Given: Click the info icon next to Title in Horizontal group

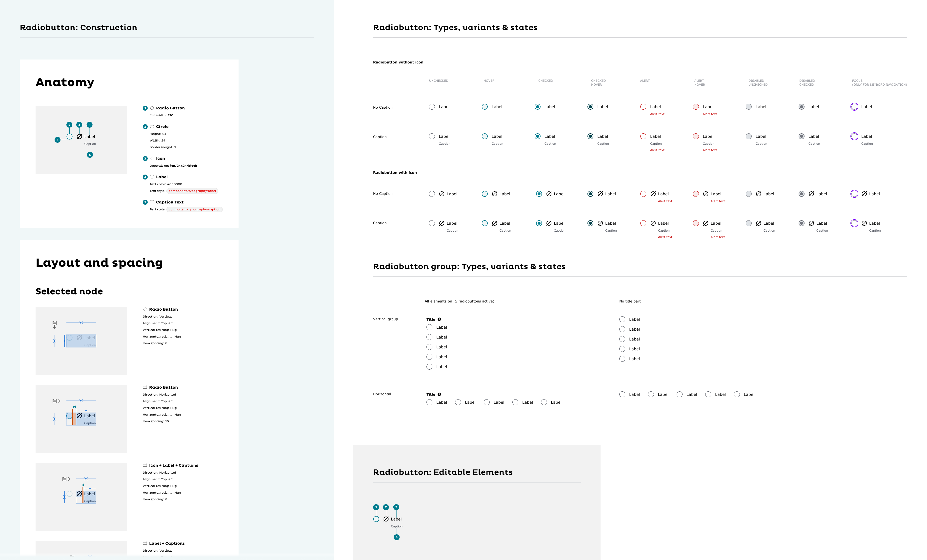Looking at the screenshot, I should [439, 395].
